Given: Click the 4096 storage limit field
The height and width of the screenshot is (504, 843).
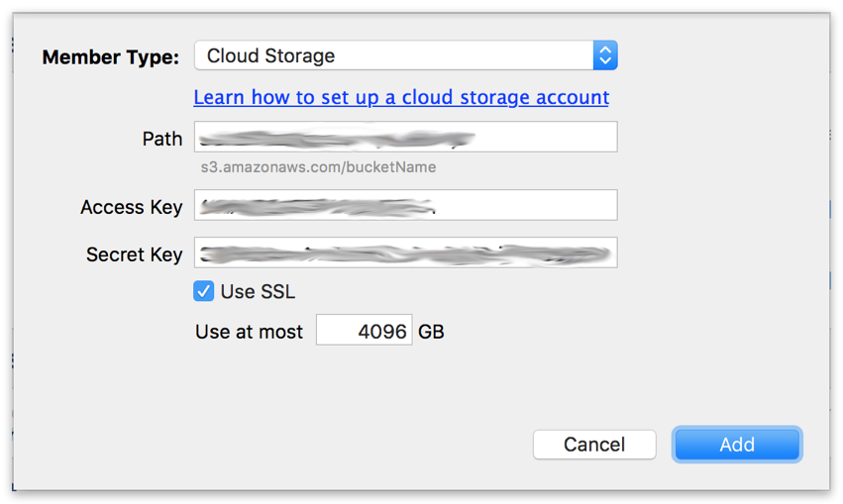Looking at the screenshot, I should (x=364, y=331).
